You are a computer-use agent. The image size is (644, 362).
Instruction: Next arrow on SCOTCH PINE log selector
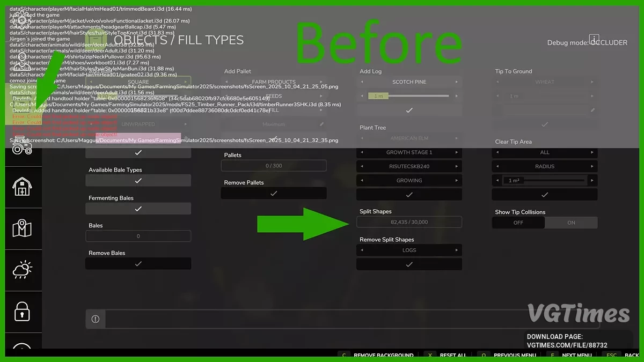[x=457, y=82]
